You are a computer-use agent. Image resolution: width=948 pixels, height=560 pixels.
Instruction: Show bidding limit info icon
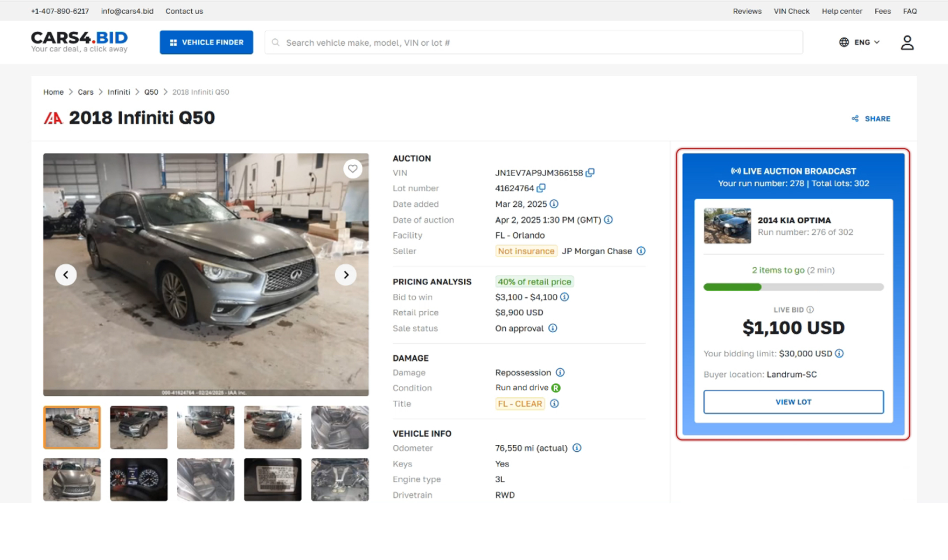839,354
